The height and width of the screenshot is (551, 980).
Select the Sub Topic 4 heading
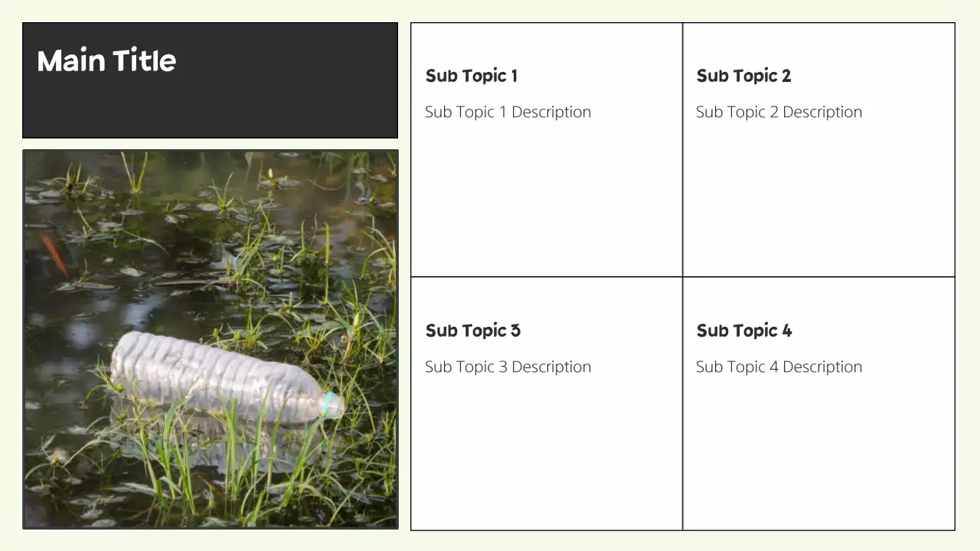point(743,331)
